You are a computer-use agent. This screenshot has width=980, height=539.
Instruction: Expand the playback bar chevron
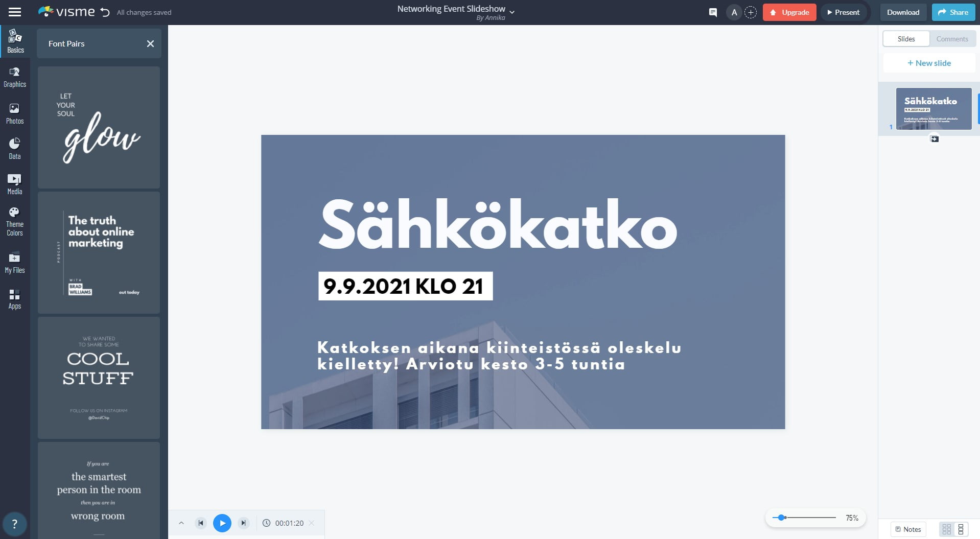point(181,523)
